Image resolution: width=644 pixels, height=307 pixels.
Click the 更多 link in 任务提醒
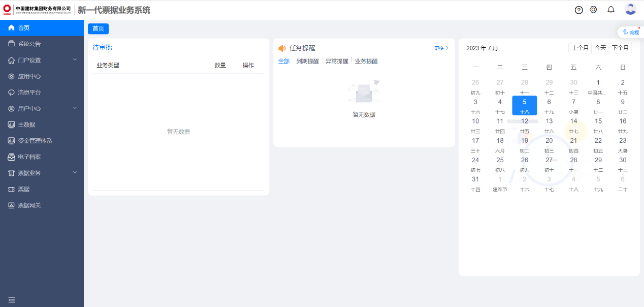point(441,48)
